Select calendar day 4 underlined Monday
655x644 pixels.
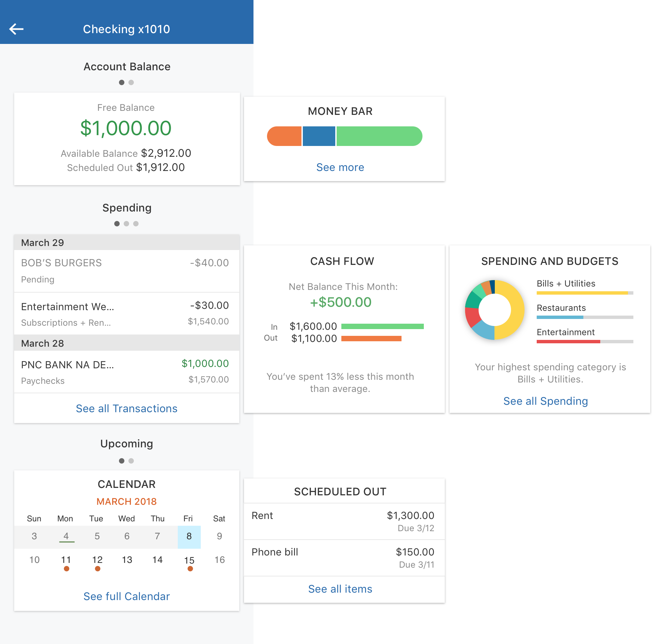(66, 537)
